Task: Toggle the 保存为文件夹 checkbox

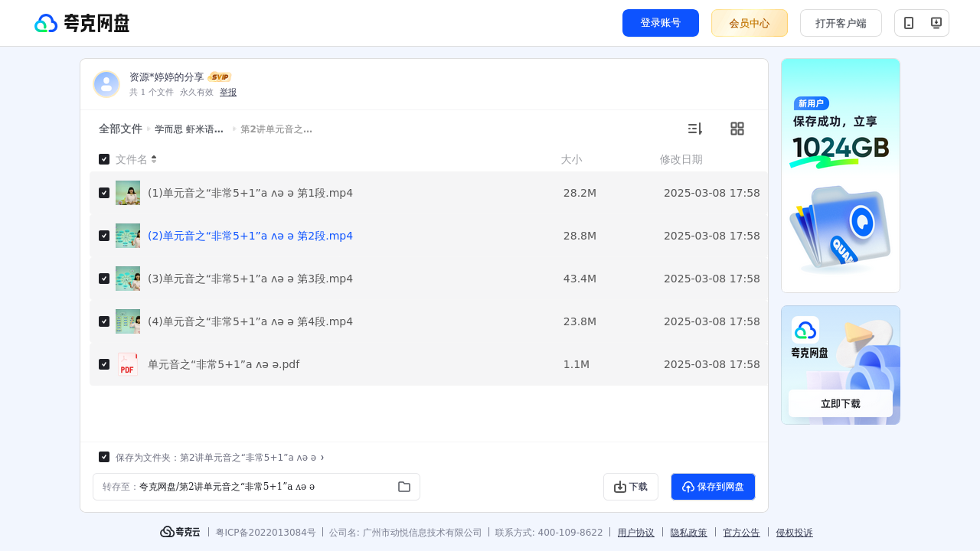Action: (104, 457)
